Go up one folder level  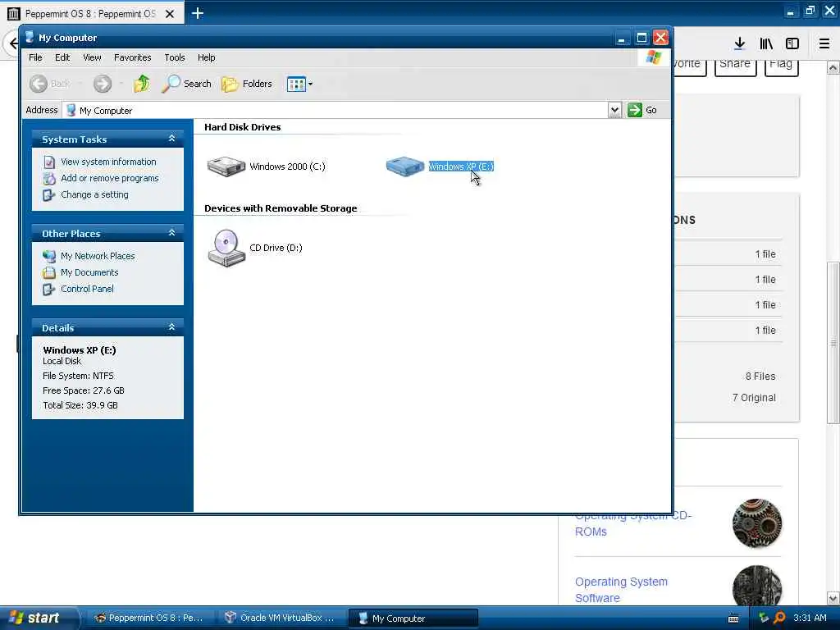coord(142,84)
